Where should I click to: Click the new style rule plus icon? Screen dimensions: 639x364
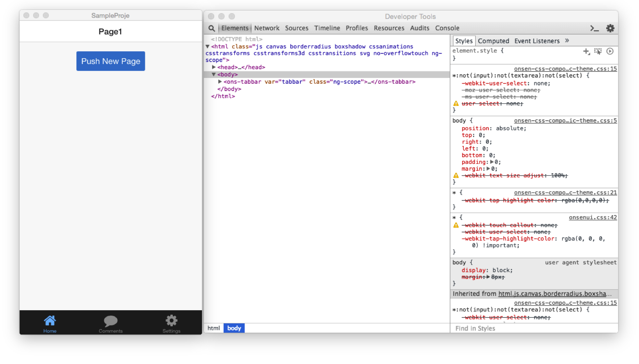coord(586,51)
